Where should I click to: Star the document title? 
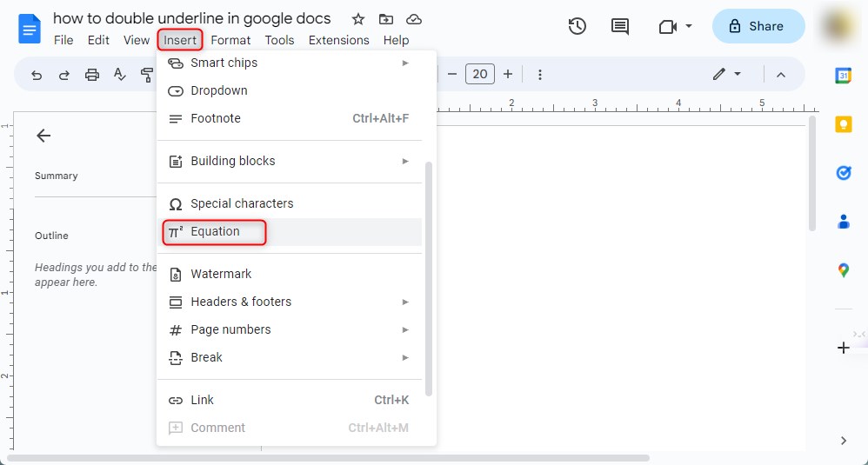pos(358,19)
